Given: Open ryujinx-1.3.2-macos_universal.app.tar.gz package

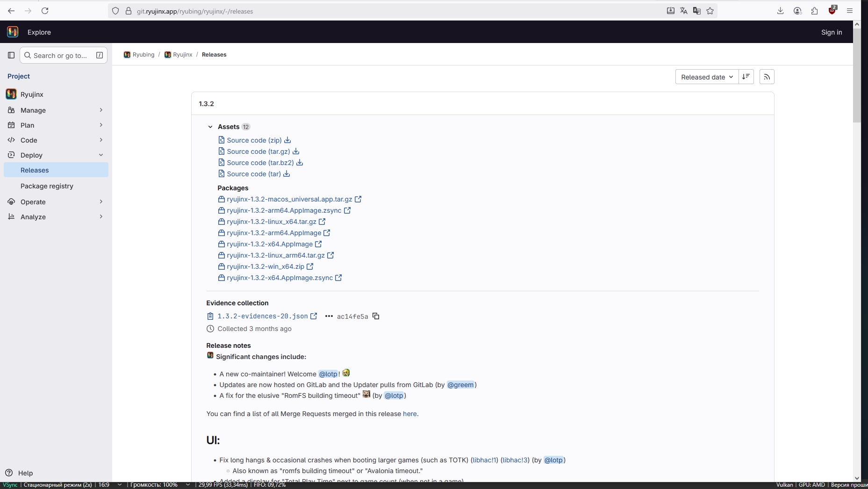Looking at the screenshot, I should [x=289, y=199].
